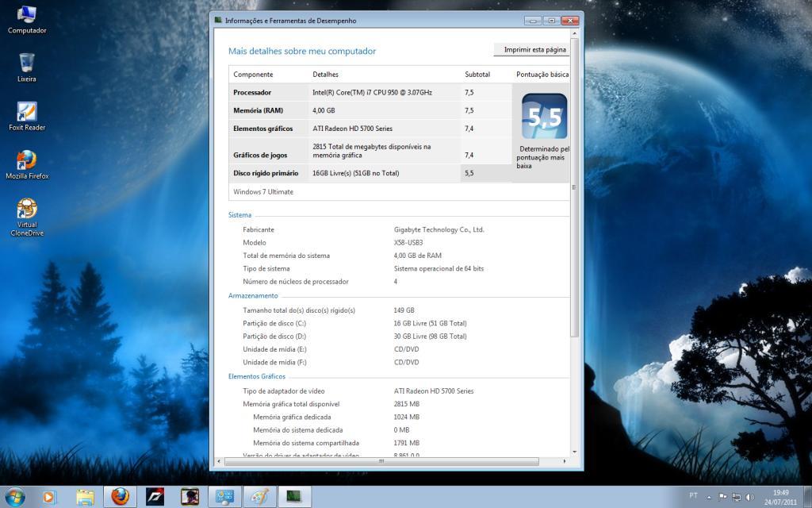Click the 1791 MB shared memory value
Image resolution: width=812 pixels, height=508 pixels.
click(x=407, y=443)
